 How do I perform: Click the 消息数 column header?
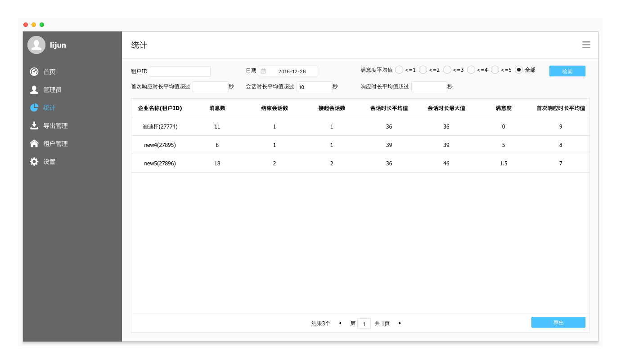point(217,108)
